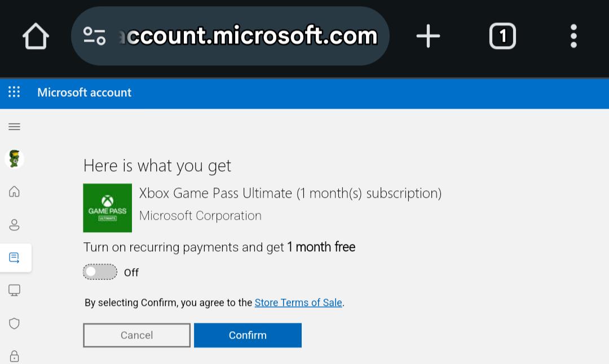Open Your info via the person icon
This screenshot has width=609, height=364.
[x=14, y=224]
